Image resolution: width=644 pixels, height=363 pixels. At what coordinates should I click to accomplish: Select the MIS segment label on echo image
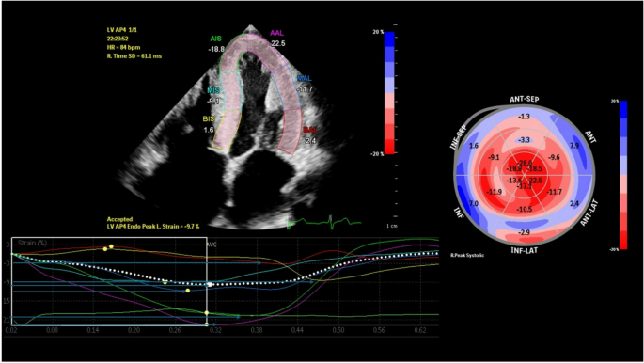[213, 90]
